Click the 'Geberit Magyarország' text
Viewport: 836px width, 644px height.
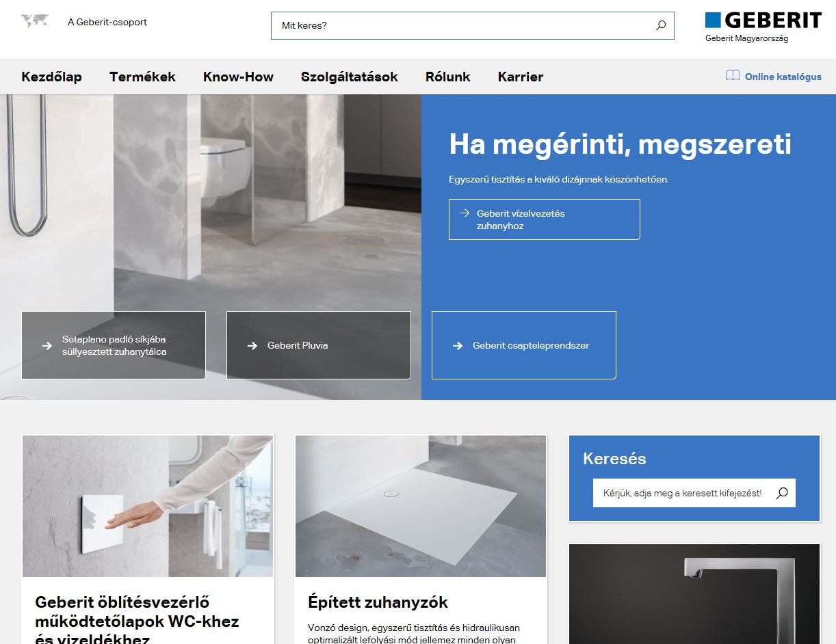[747, 38]
